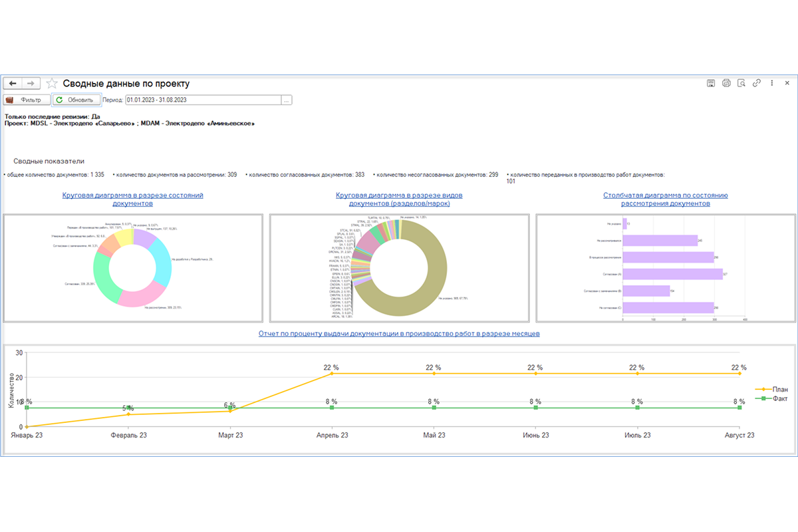The height and width of the screenshot is (532, 798).
Task: Go back with the left arrow button
Action: pyautogui.click(x=13, y=83)
